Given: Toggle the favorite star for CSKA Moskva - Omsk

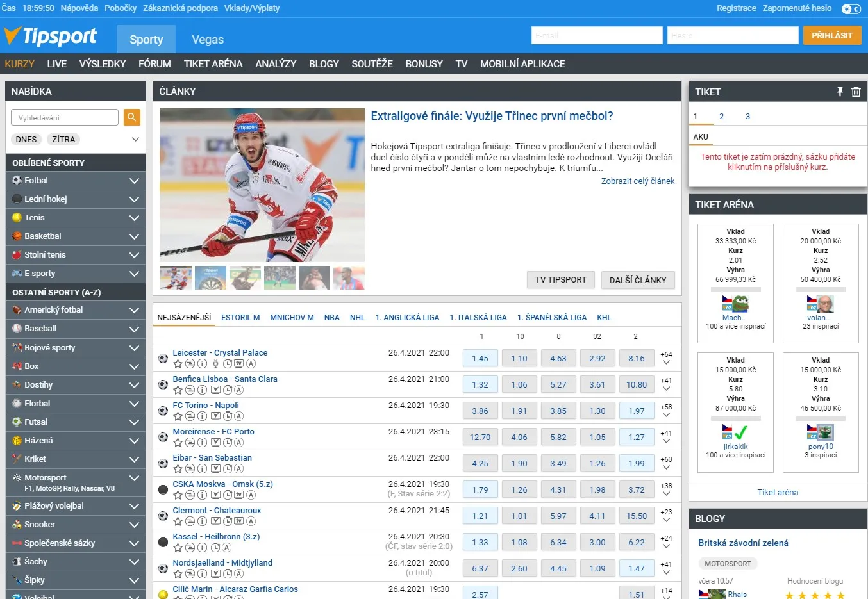Looking at the screenshot, I should tap(178, 495).
